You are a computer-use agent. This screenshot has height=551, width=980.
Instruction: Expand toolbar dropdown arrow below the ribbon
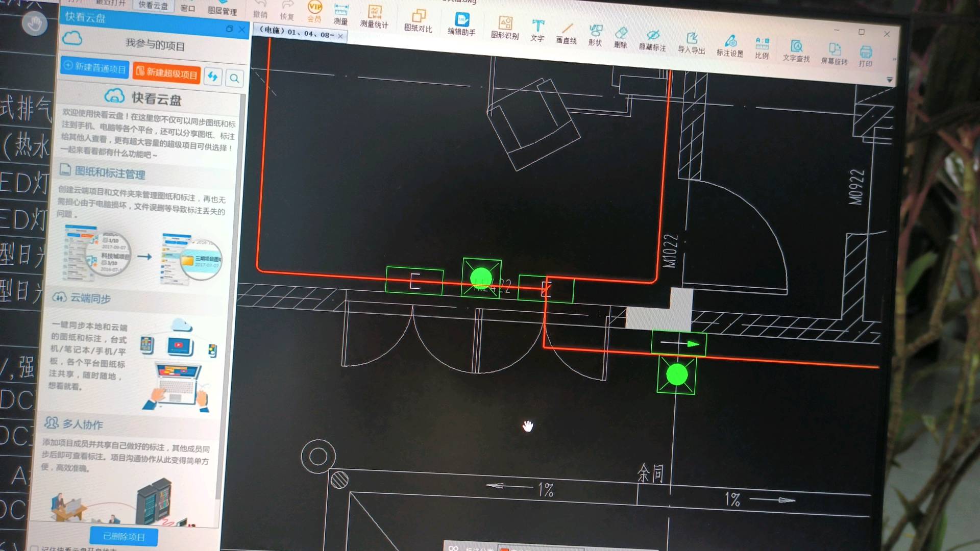(890, 80)
